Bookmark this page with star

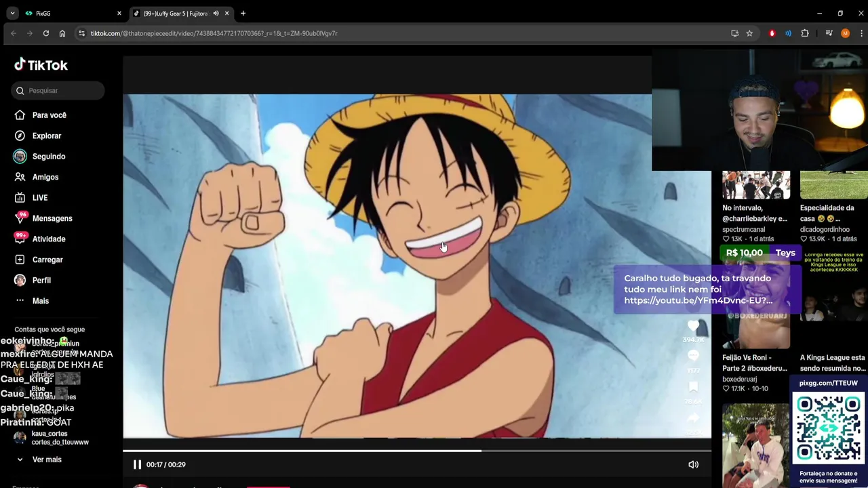[749, 33]
